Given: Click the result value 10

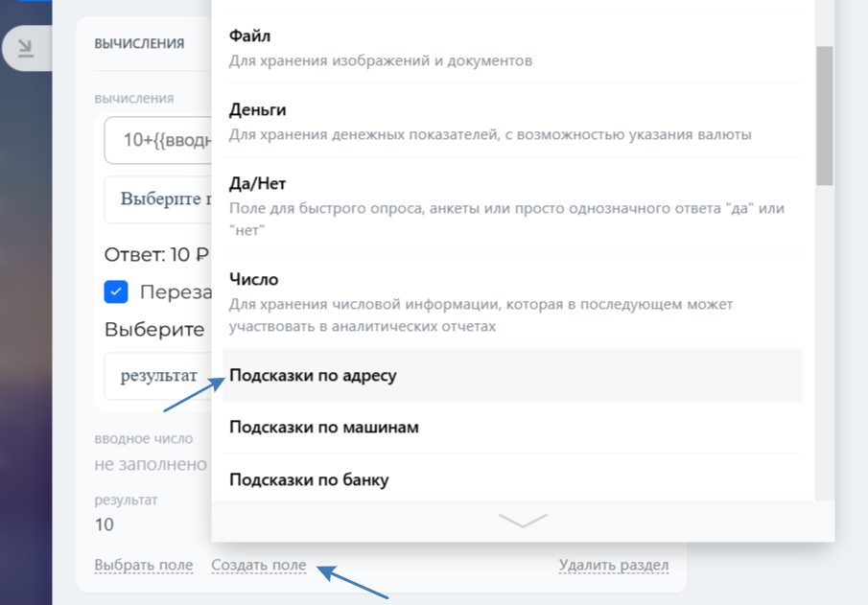Looking at the screenshot, I should point(104,524).
